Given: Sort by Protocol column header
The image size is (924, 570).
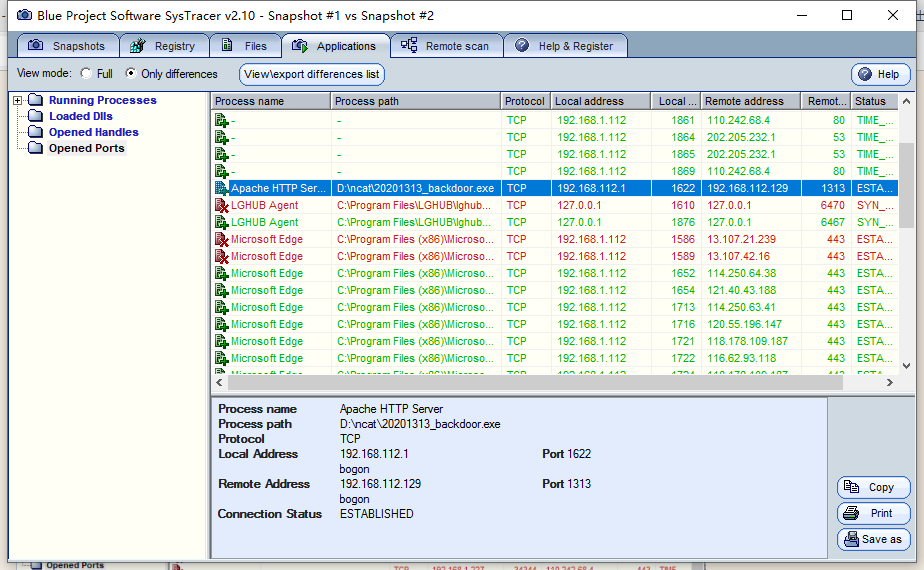Looking at the screenshot, I should [525, 101].
